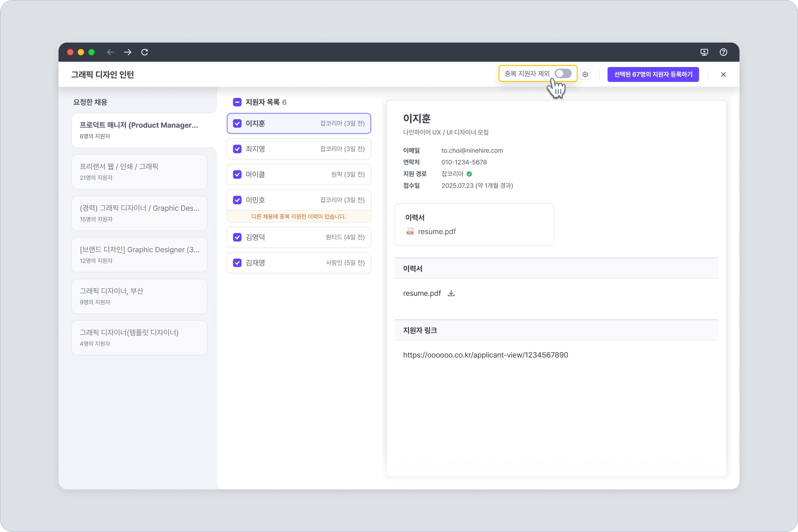Open the help question mark icon
The height and width of the screenshot is (532, 798).
(x=723, y=52)
